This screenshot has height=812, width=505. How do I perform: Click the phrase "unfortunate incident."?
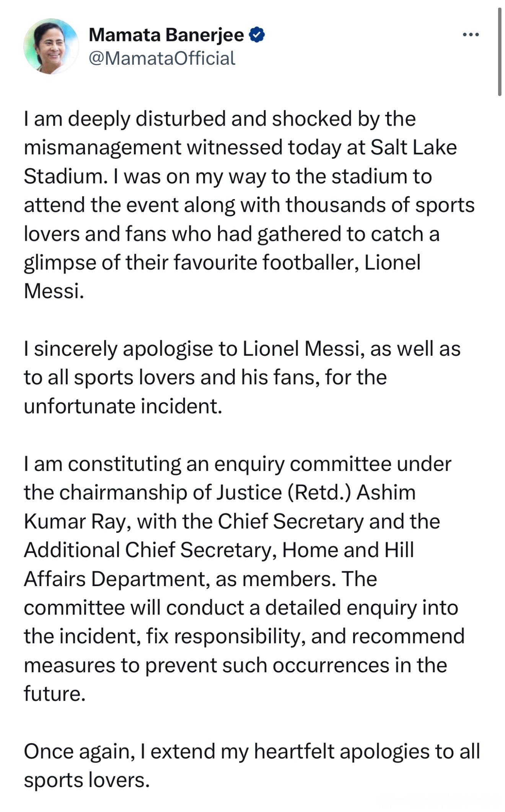point(123,406)
